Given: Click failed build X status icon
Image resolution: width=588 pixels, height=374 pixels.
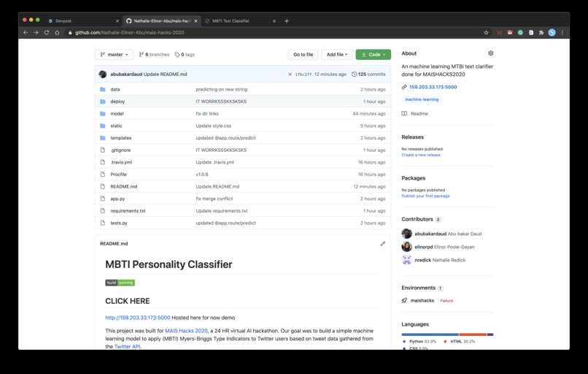Looking at the screenshot, I should [290, 75].
